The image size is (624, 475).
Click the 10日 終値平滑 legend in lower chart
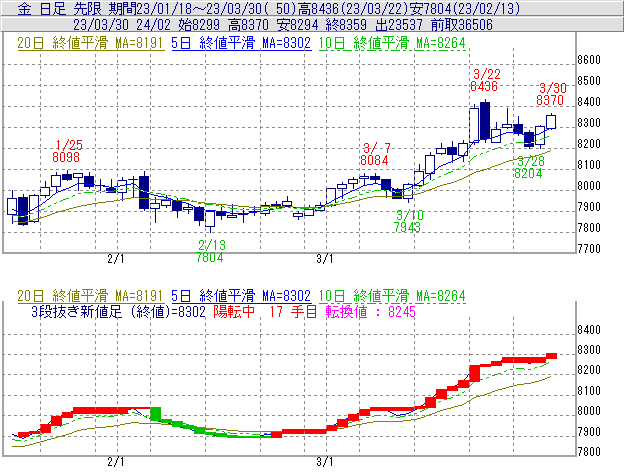point(392,296)
